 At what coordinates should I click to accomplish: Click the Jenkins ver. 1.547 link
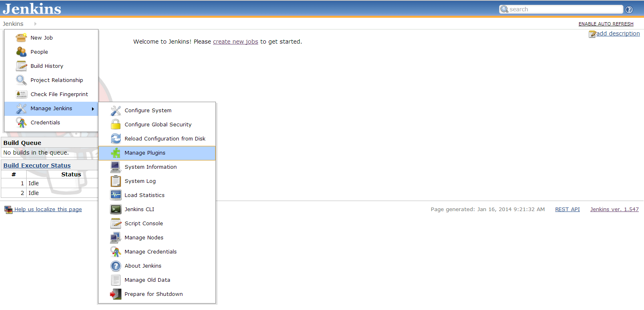(615, 209)
